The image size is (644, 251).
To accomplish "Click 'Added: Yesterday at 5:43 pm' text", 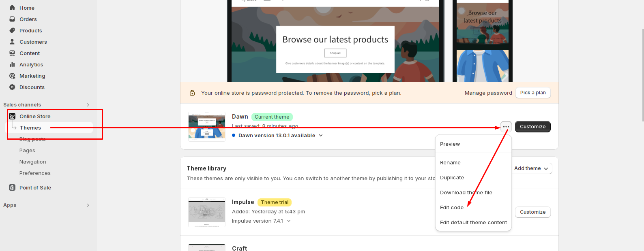I will tap(268, 212).
